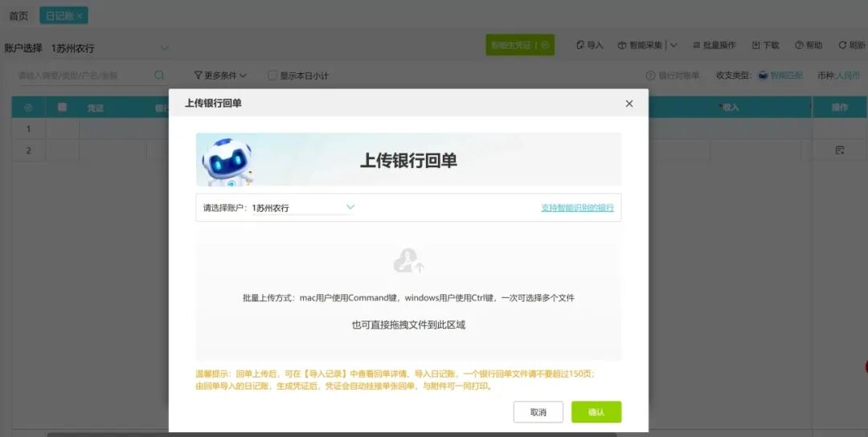
Task: Open the 智能采集 dropdown arrow
Action: [674, 45]
